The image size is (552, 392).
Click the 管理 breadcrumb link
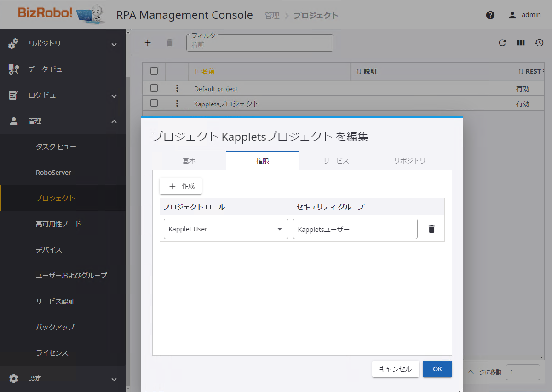click(x=272, y=15)
